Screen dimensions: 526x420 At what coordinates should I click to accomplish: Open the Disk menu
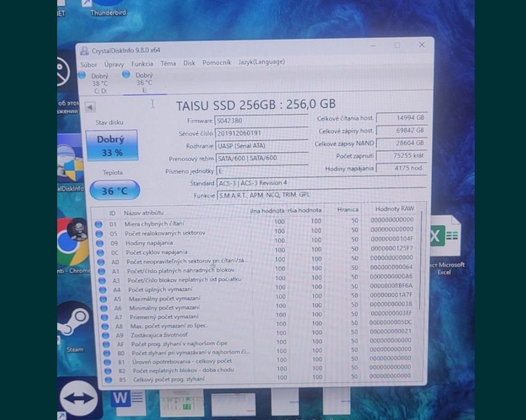189,62
